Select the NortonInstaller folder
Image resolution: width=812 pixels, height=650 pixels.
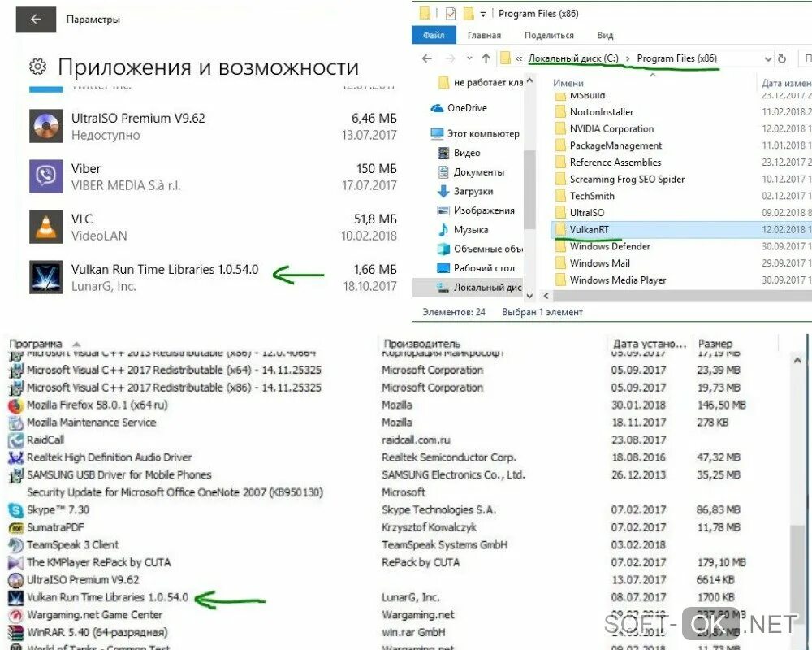tap(594, 112)
